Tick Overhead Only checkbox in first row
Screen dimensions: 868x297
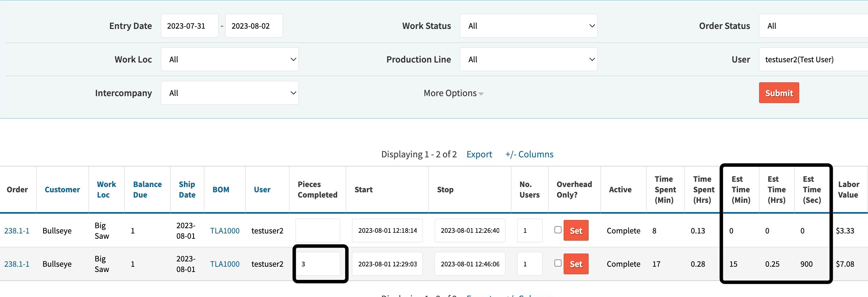(x=558, y=229)
